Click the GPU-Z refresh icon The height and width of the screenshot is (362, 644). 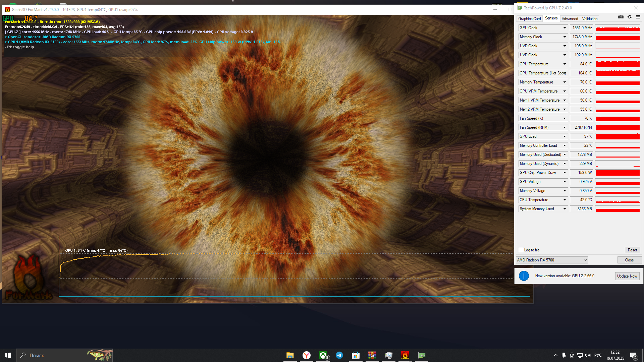tap(630, 17)
